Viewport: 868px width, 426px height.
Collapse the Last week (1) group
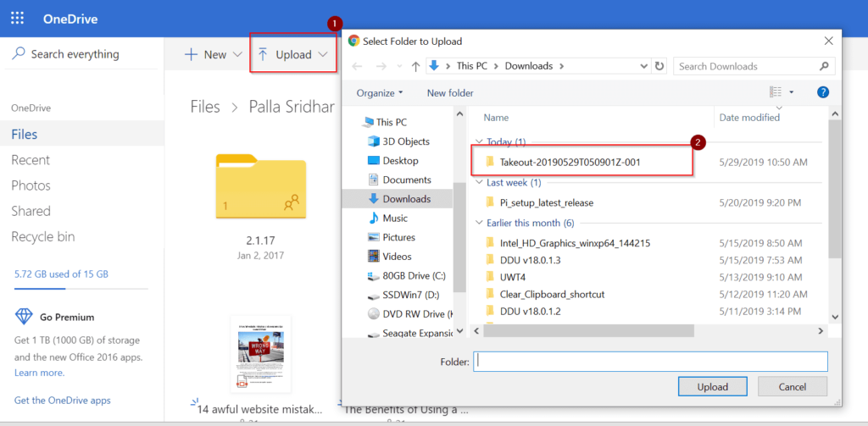tap(479, 182)
